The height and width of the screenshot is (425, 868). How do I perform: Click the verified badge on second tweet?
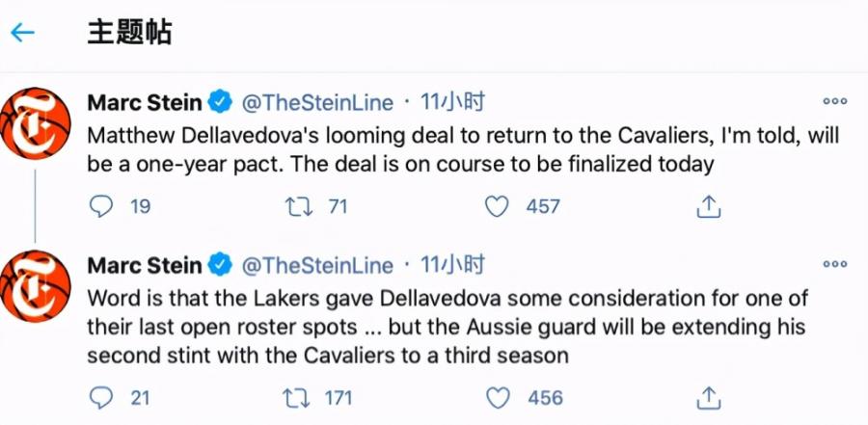tap(220, 265)
